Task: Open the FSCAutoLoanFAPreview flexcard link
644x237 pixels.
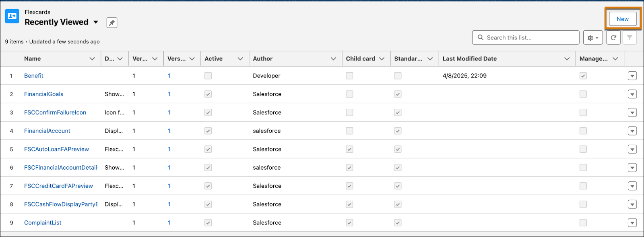Action: pos(56,149)
